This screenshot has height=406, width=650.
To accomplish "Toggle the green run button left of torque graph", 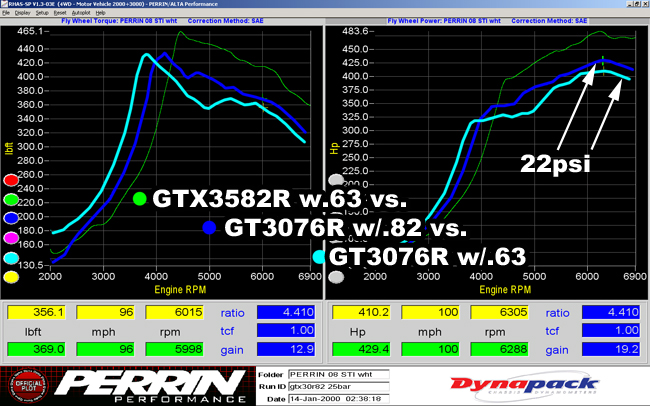I will (11, 199).
